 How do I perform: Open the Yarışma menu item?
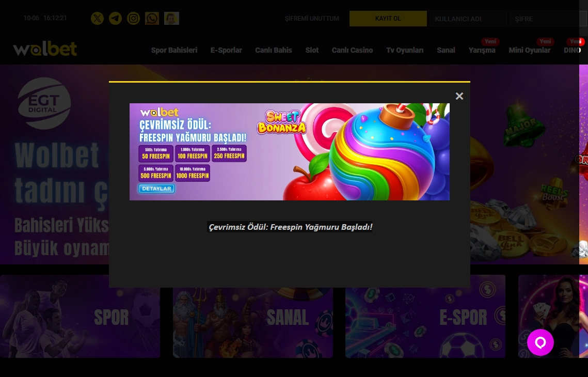[482, 50]
